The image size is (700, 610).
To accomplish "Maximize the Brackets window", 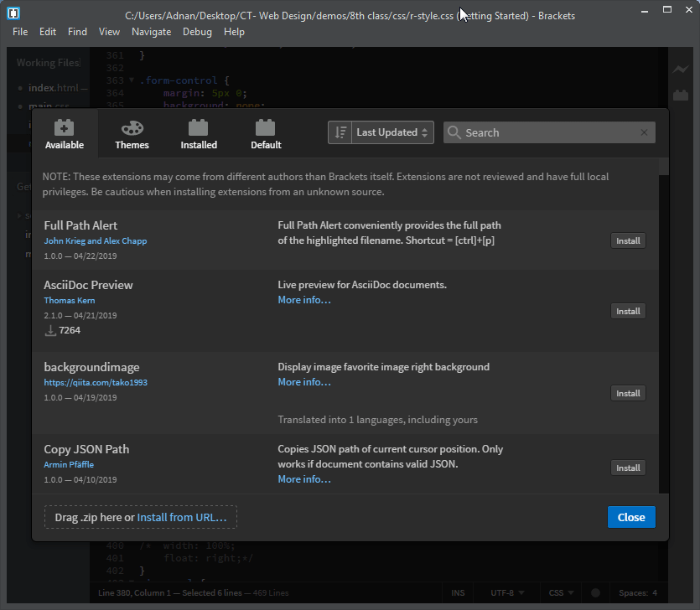I will [x=667, y=10].
